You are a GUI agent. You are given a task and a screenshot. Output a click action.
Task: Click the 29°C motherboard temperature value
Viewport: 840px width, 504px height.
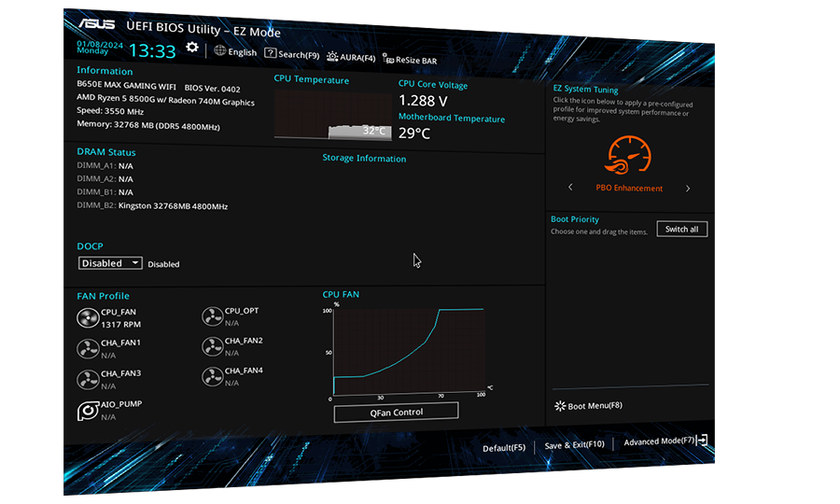pos(414,133)
